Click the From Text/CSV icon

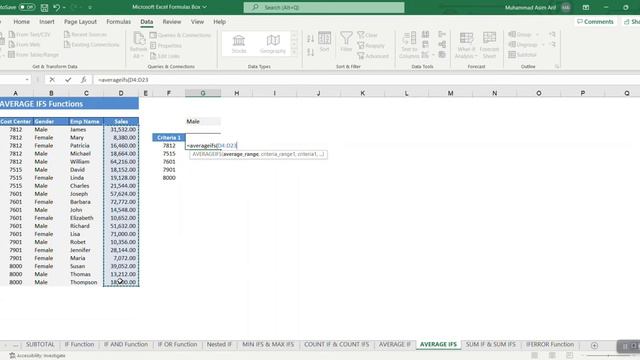(x=12, y=35)
